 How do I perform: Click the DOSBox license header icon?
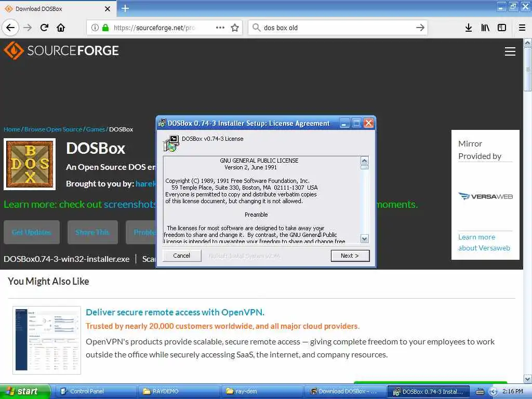tap(171, 143)
